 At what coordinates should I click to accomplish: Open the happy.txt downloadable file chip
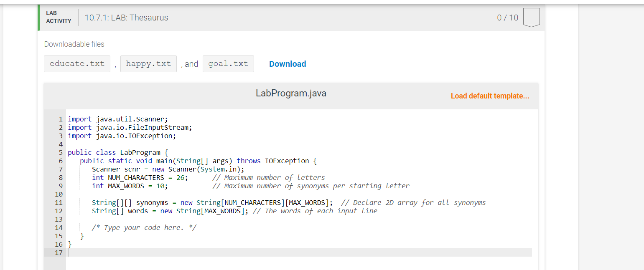coord(148,63)
